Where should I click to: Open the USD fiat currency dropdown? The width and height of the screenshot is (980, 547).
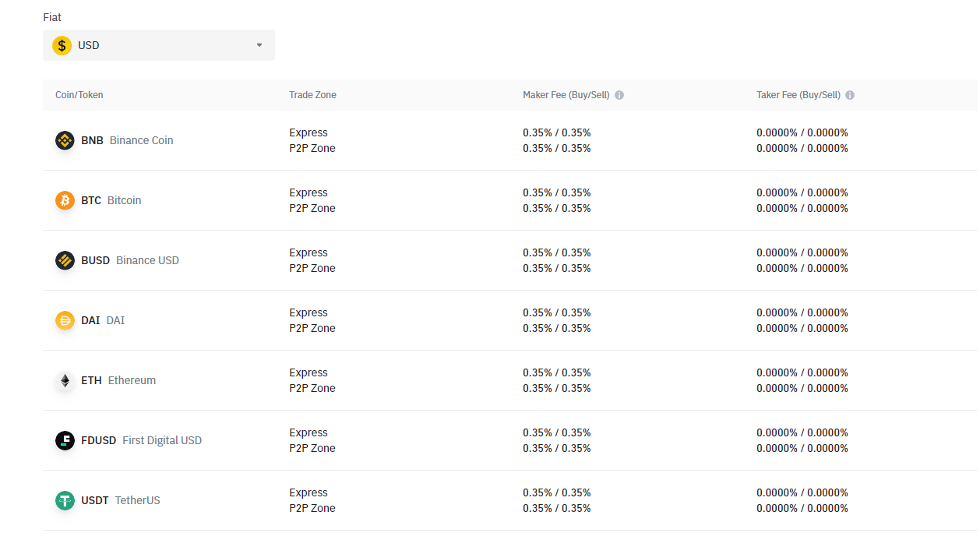pyautogui.click(x=259, y=45)
